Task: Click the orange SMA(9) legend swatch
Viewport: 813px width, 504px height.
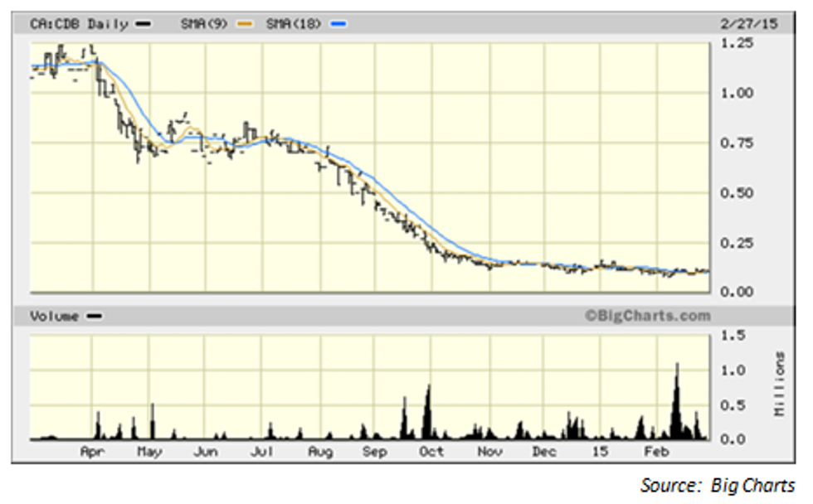Action: (243, 25)
